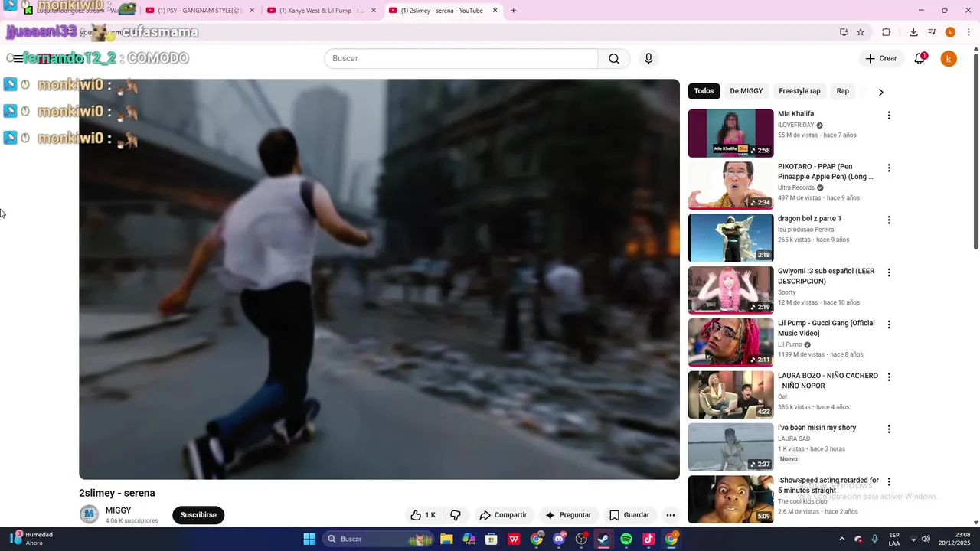Start voice search with the microphone icon
Screen dimensions: 980x551
coord(648,59)
